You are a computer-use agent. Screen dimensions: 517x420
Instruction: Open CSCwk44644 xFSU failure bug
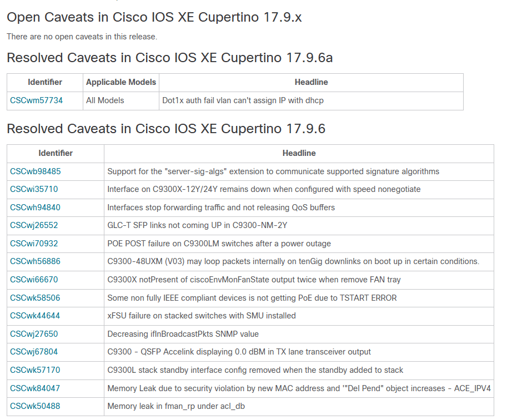click(35, 316)
